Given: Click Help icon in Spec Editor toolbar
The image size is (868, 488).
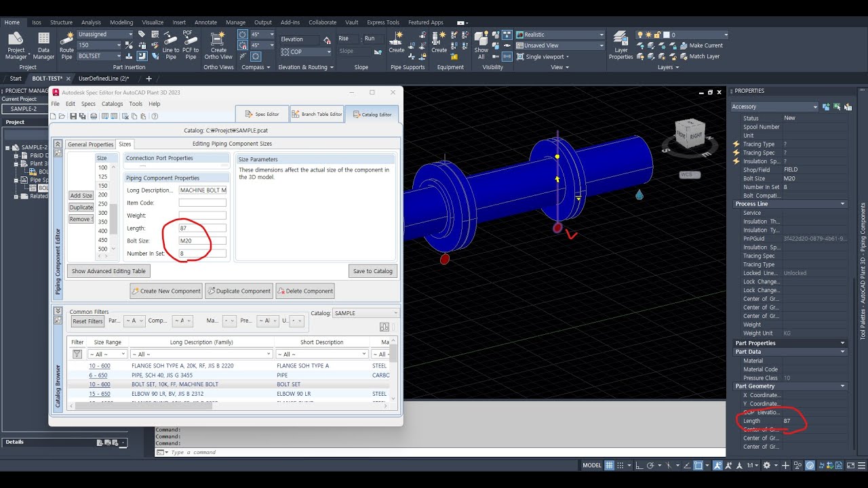Looking at the screenshot, I should tap(155, 116).
